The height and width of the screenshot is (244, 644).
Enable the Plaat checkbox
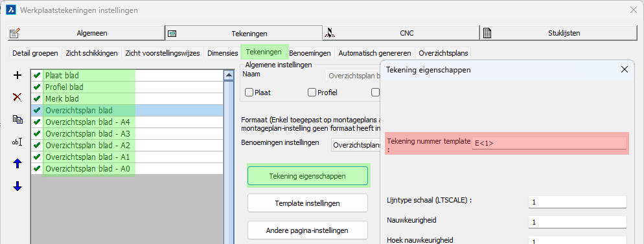pyautogui.click(x=249, y=93)
